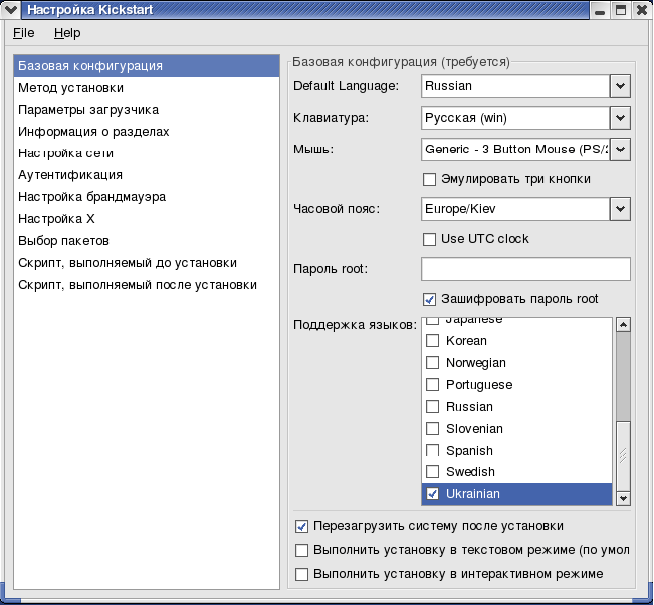Enable Выполнить установку в текстовом режиме
654x605 pixels.
pyautogui.click(x=301, y=550)
